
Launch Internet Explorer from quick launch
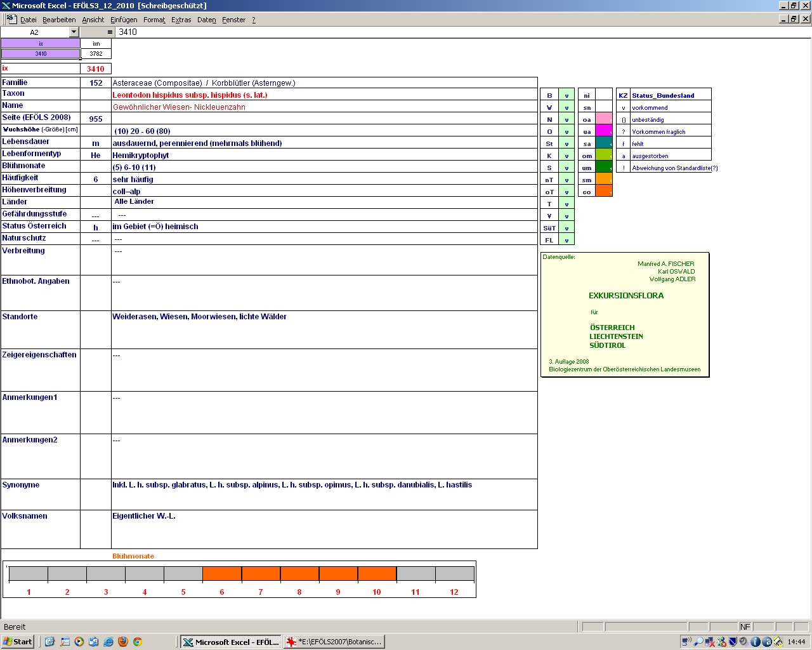(108, 642)
